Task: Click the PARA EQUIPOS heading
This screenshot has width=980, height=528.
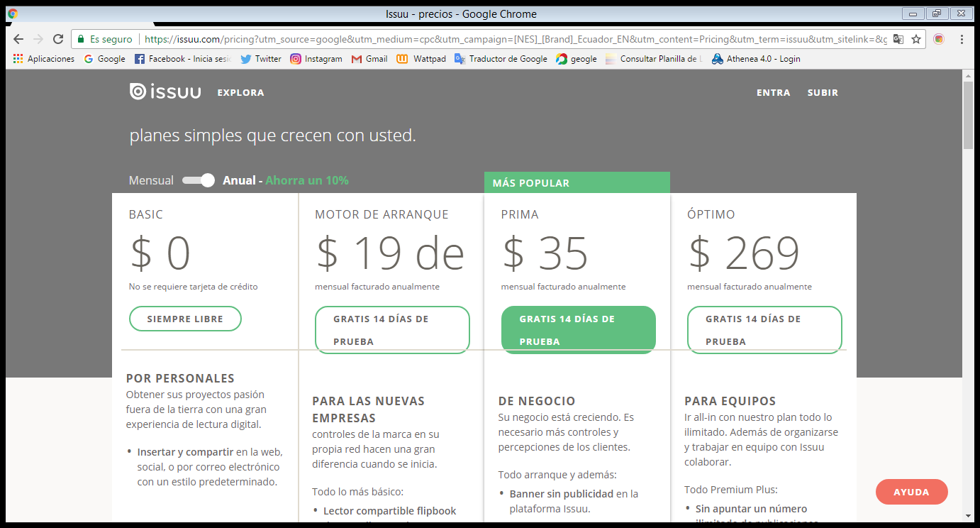Action: pos(730,401)
